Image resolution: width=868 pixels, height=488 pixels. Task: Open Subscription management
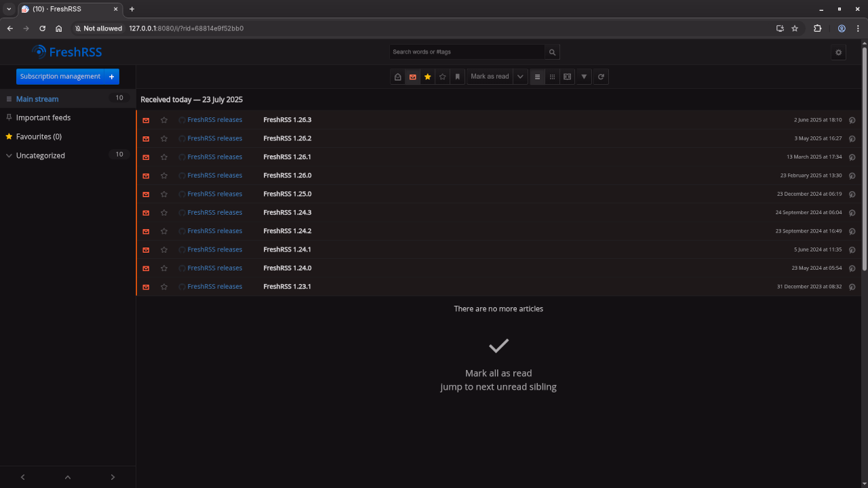[x=60, y=77]
